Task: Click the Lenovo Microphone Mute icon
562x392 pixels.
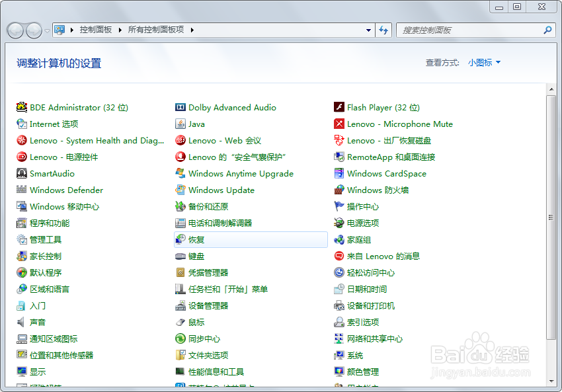Action: pos(339,124)
